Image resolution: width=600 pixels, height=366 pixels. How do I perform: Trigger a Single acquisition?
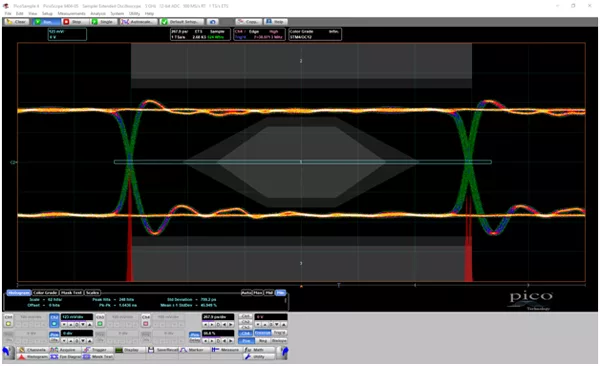pos(104,22)
